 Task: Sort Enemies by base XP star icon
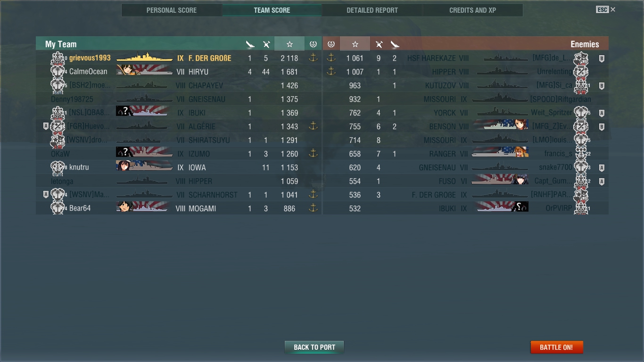pyautogui.click(x=355, y=44)
